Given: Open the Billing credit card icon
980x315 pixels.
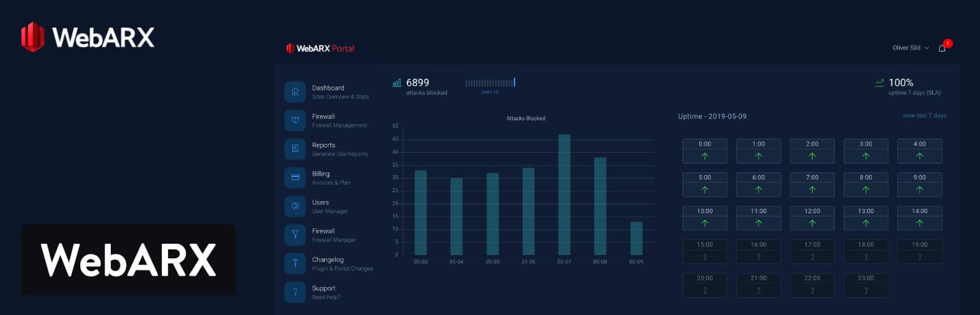Looking at the screenshot, I should click(x=295, y=178).
